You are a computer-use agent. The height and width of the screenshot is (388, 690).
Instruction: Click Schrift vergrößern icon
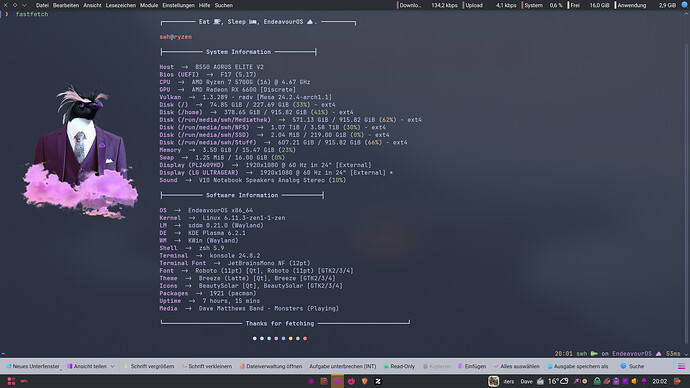pos(126,366)
